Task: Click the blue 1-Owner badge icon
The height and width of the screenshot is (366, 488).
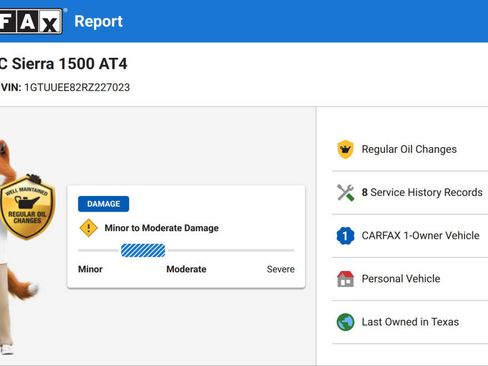Action: point(345,236)
